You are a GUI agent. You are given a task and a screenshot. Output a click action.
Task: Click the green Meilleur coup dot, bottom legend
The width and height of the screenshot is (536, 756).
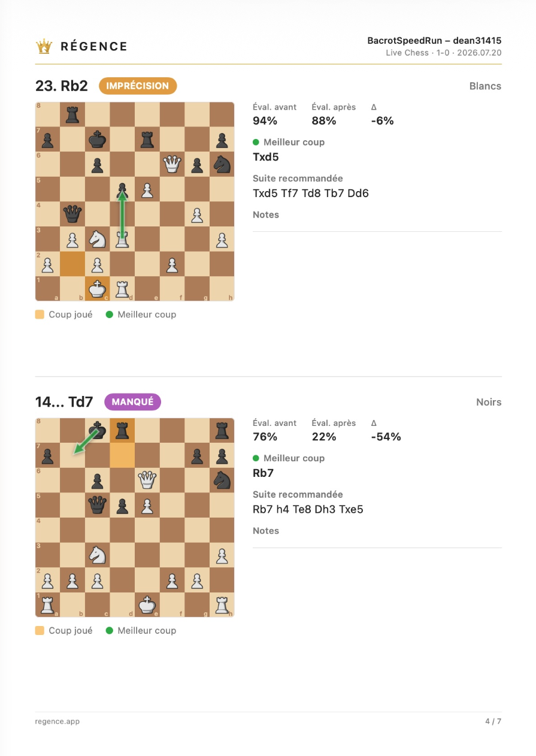(110, 630)
